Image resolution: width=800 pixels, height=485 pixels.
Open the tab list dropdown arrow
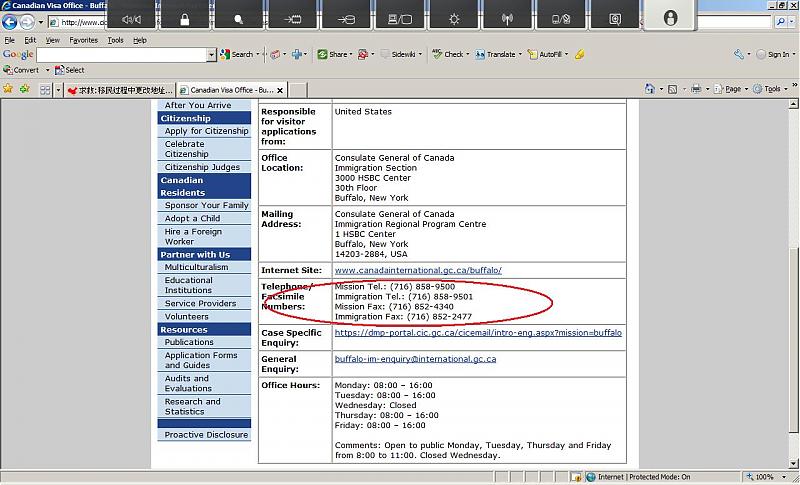pos(58,90)
